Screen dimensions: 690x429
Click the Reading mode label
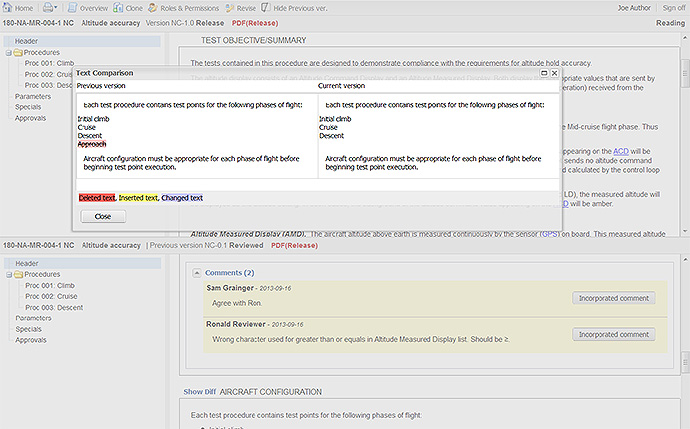[670, 23]
